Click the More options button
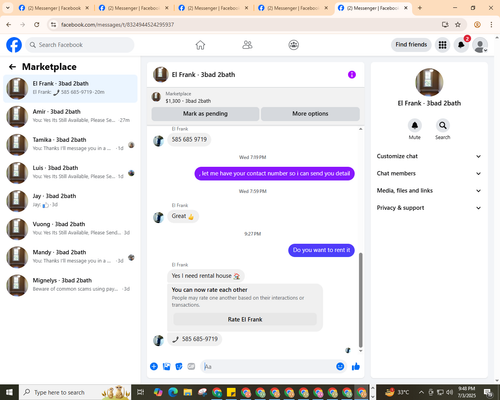Viewport: 500px width, 400px height. 310,114
